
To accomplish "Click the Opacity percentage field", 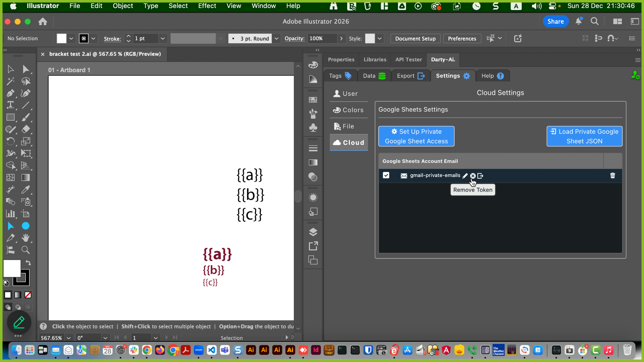I will 322,39.
